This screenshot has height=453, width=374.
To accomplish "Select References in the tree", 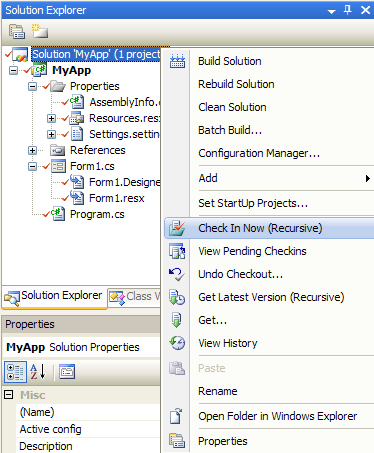I will (98, 150).
